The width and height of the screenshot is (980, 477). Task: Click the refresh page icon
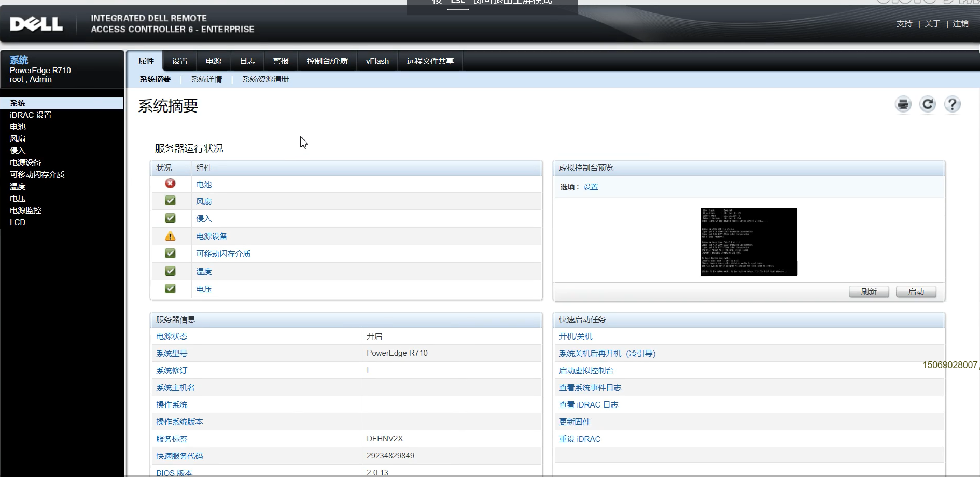point(928,104)
